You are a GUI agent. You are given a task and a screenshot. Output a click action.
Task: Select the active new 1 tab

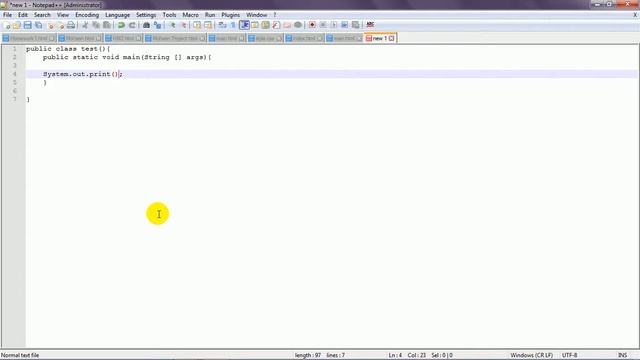pyautogui.click(x=379, y=38)
